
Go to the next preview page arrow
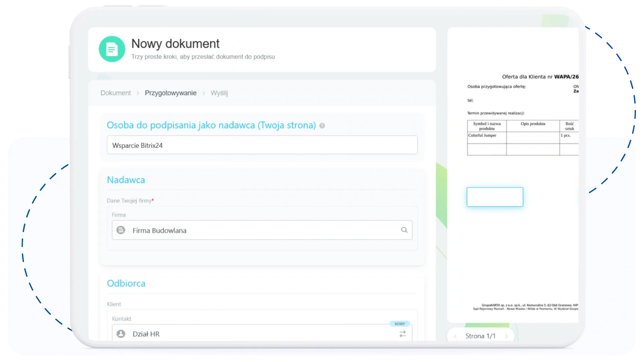pos(506,336)
